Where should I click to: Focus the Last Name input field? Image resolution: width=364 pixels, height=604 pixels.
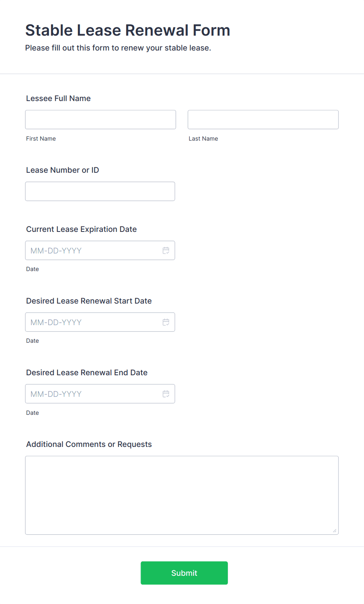(x=263, y=119)
